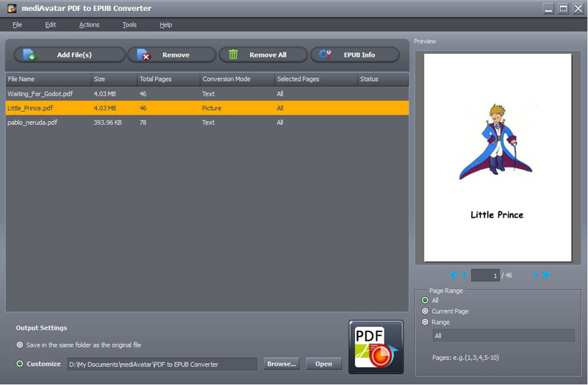Screen dimensions: 588x385
Task: Click the Browse... button
Action: [x=282, y=364]
